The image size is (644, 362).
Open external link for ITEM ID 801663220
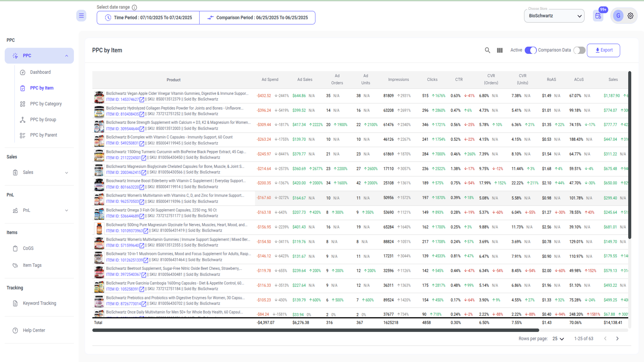[x=142, y=187]
